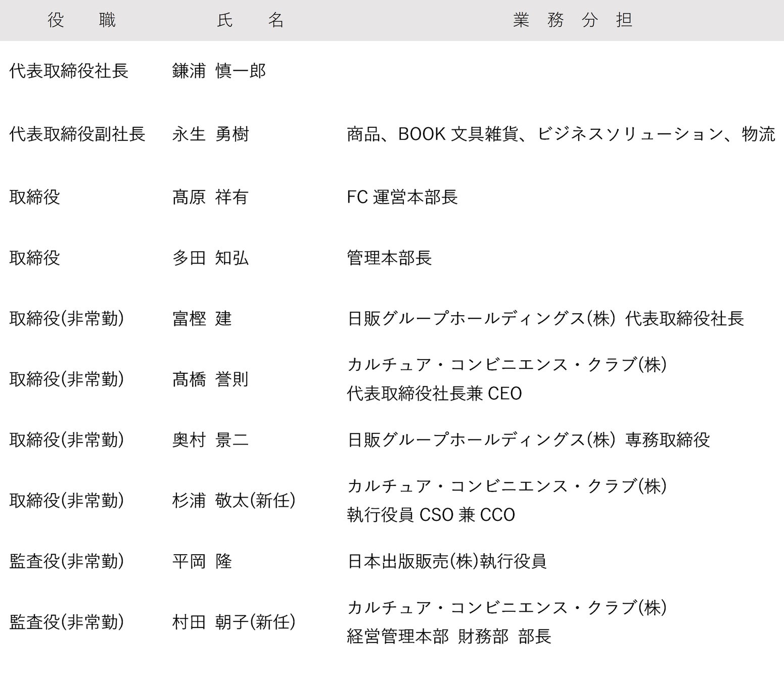The image size is (784, 682).
Task: Select 取締役(非常勤) in the 富樫 建 row
Action: coord(67,319)
